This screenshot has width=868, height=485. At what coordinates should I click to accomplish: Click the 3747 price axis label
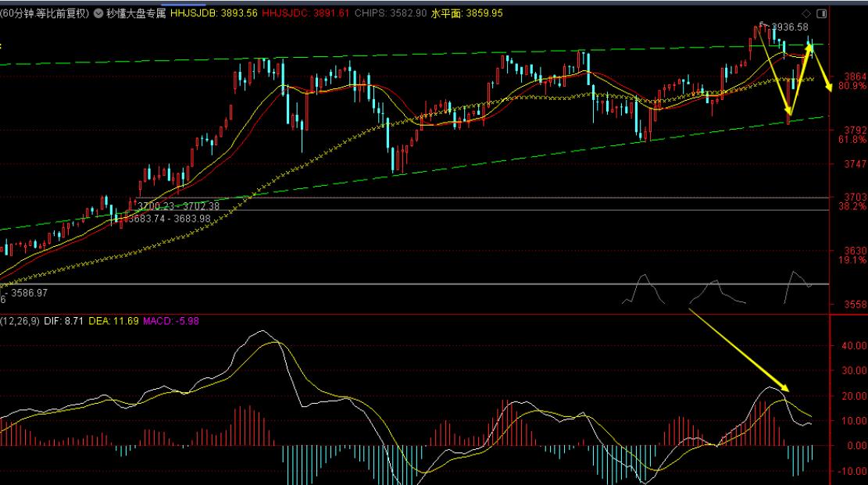pos(855,164)
